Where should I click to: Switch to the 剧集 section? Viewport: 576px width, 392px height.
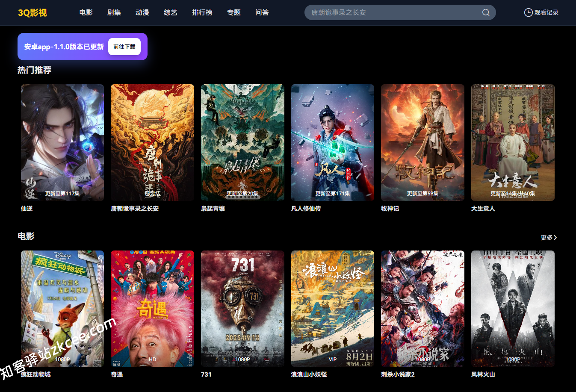pos(114,12)
